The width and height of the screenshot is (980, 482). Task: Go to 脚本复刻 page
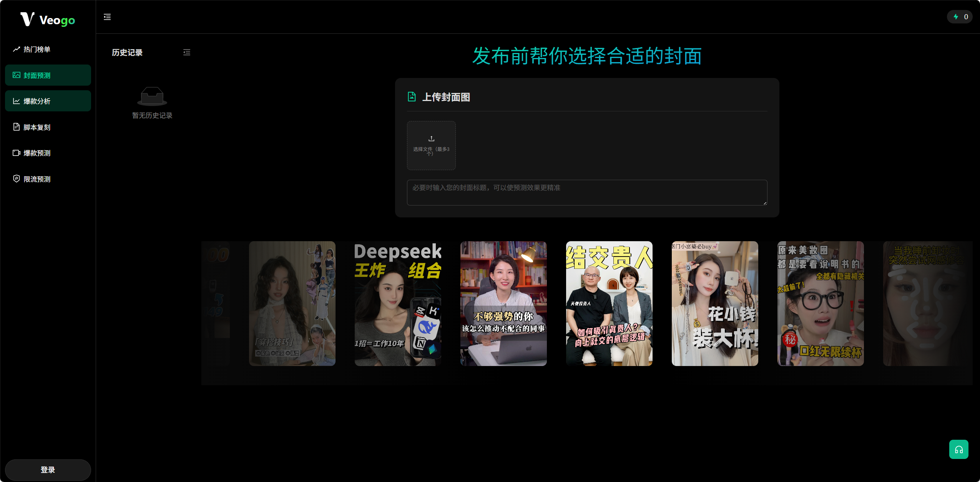(48, 127)
